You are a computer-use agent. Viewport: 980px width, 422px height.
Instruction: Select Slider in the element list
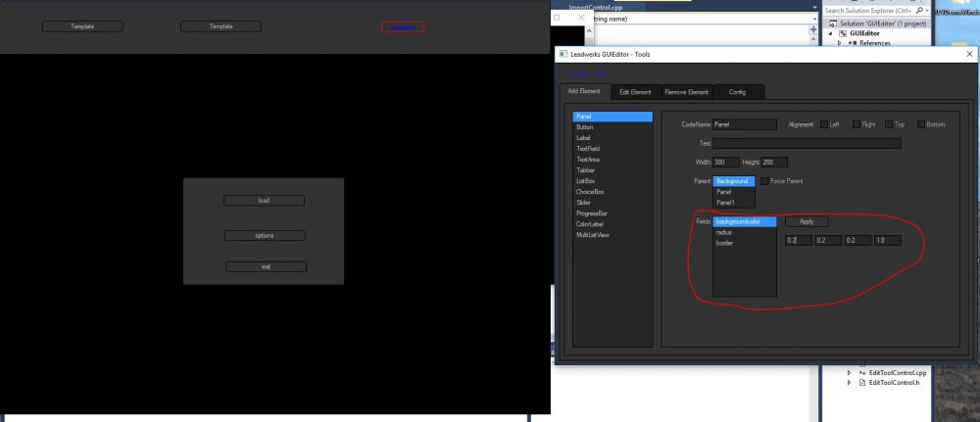click(x=584, y=203)
